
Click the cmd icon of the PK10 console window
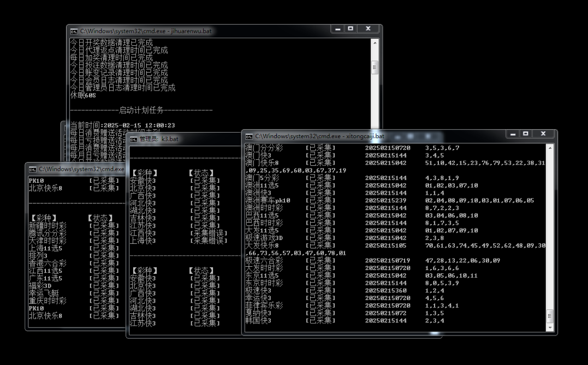click(32, 169)
